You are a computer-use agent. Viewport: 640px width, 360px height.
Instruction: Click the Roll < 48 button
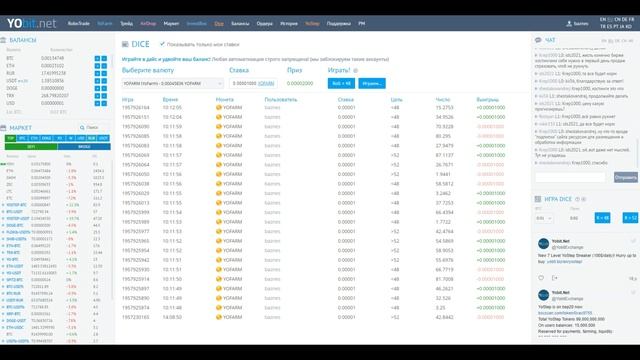[x=341, y=83]
